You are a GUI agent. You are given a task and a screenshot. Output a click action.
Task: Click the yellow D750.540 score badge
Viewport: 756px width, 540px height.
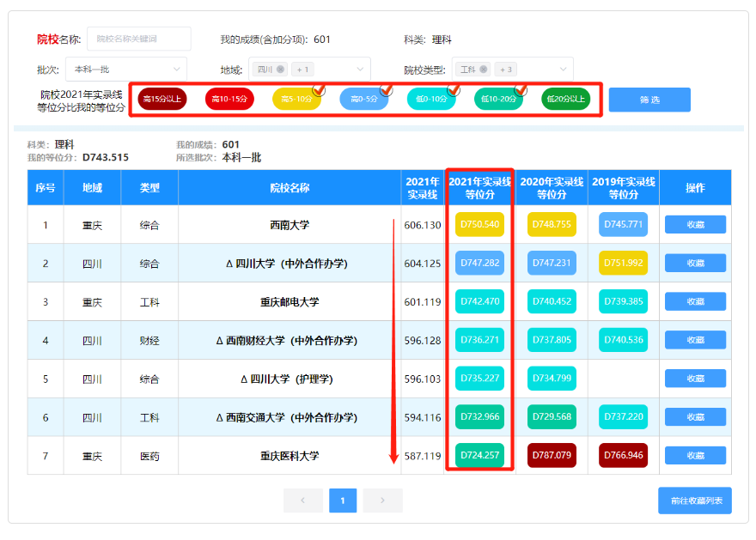click(x=479, y=224)
